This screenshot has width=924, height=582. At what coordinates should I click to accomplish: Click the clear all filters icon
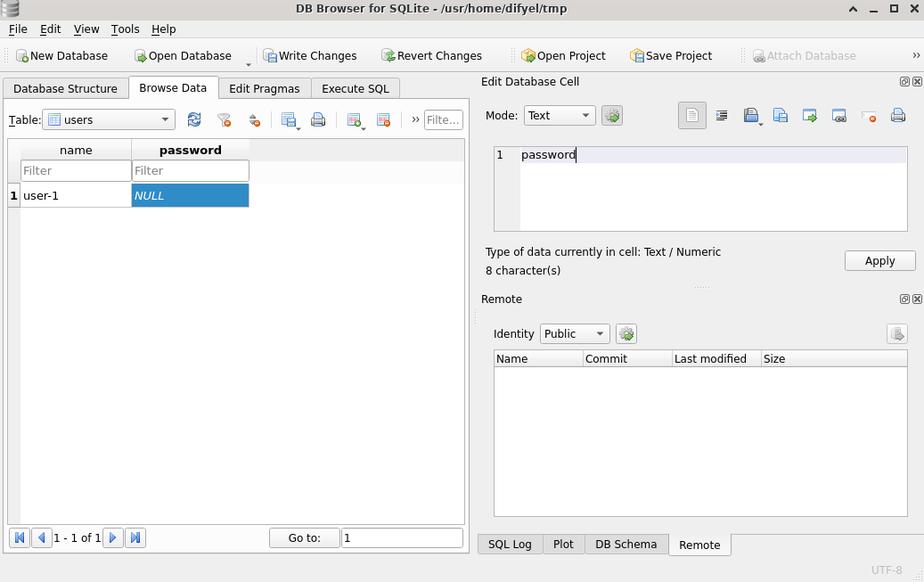pyautogui.click(x=224, y=119)
